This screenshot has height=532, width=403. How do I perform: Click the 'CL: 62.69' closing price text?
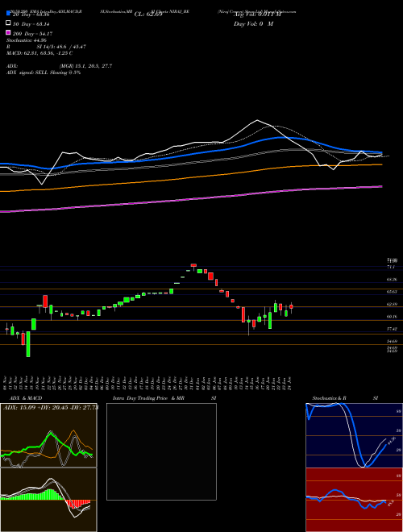click(148, 15)
